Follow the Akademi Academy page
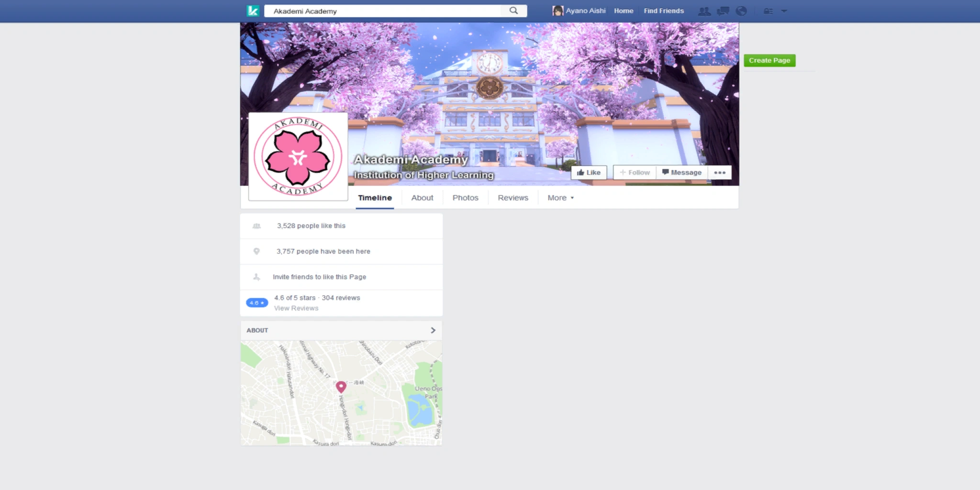 (x=635, y=173)
